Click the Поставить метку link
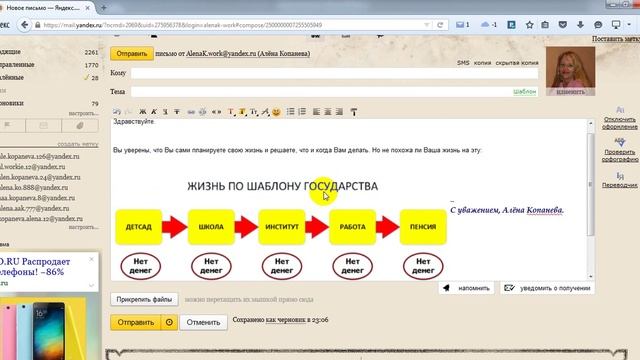640x360 pixels. (616, 39)
